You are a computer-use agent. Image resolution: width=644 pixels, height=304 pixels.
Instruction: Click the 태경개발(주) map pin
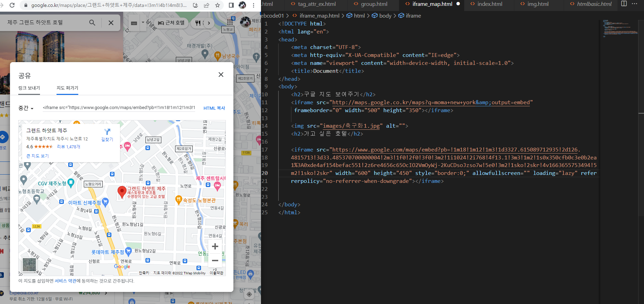tap(205, 53)
